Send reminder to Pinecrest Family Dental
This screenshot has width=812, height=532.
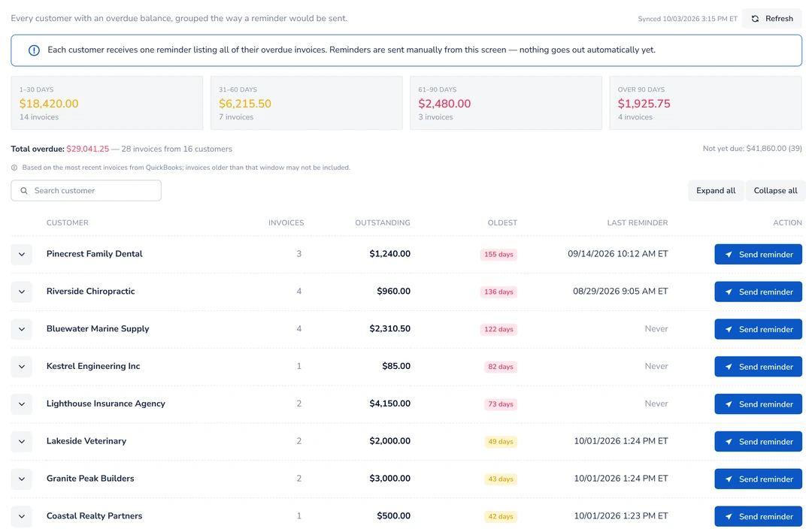pos(758,255)
